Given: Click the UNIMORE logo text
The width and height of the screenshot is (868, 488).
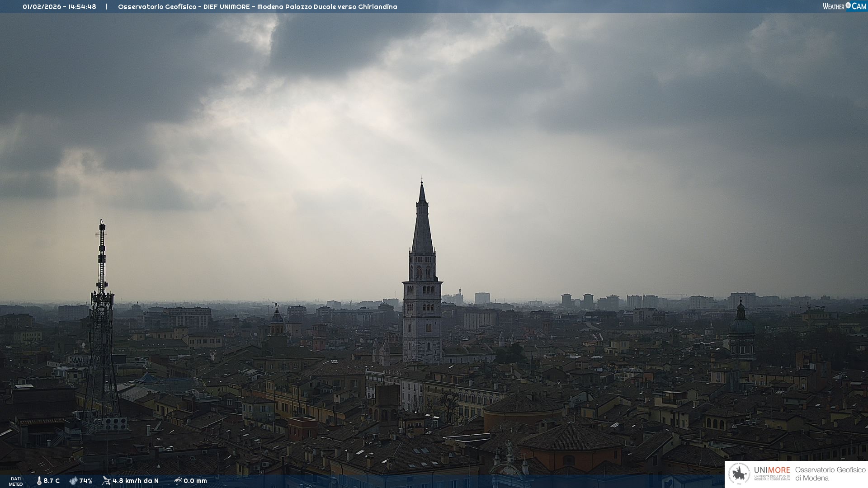Looking at the screenshot, I should 772,470.
